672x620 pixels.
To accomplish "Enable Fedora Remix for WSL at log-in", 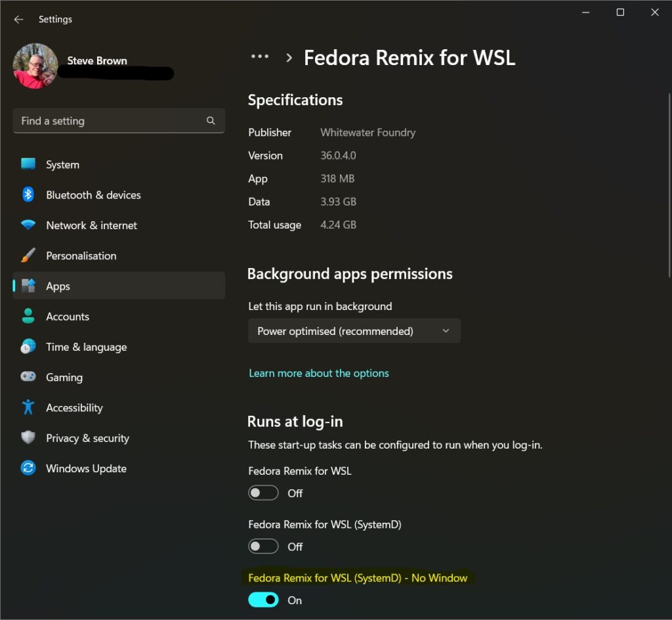I will pyautogui.click(x=263, y=493).
